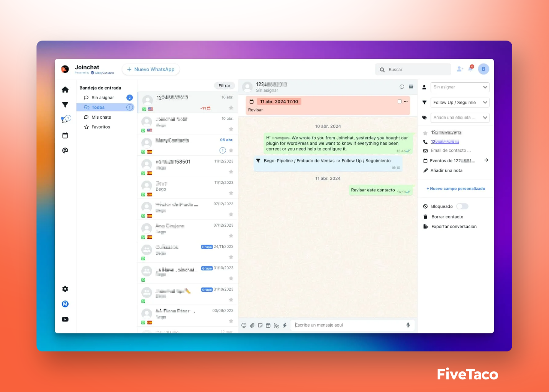Click the add contact icon in the top bar
The width and height of the screenshot is (549, 392).
[460, 69]
